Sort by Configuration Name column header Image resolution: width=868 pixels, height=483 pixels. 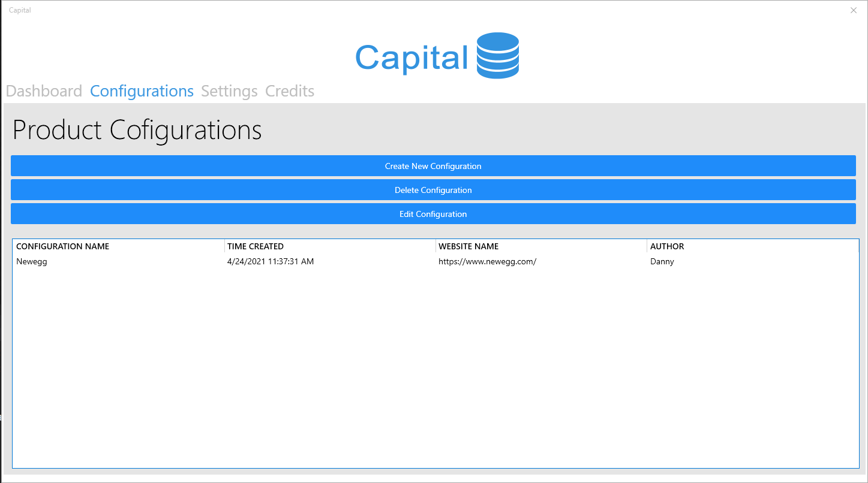point(119,246)
